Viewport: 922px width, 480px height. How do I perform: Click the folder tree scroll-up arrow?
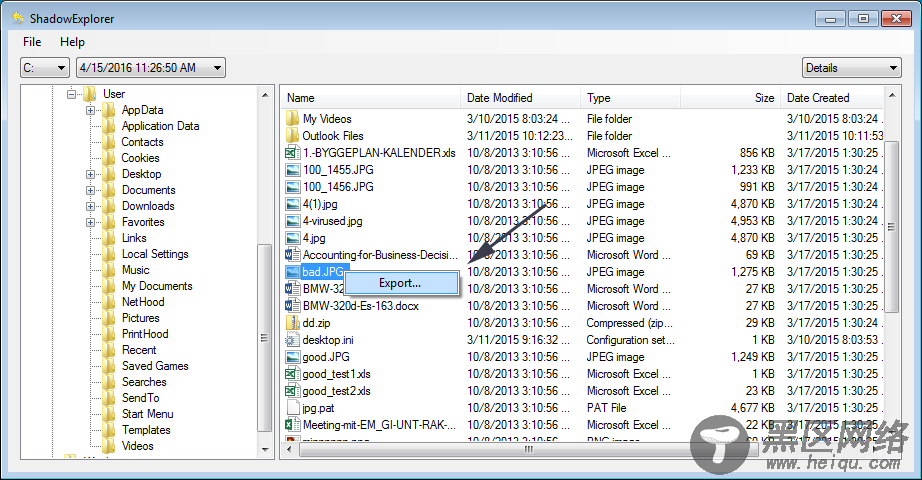point(265,95)
